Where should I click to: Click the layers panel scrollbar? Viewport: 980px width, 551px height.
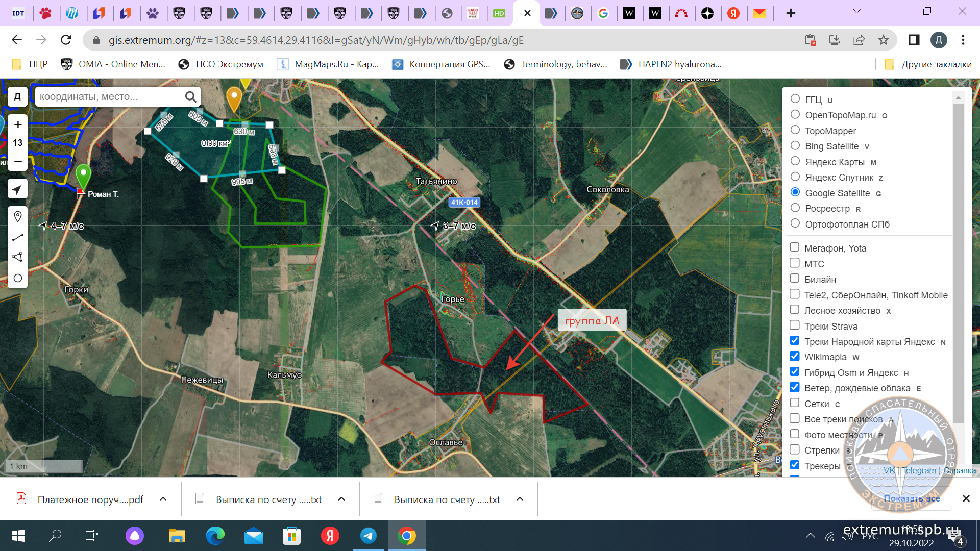click(958, 255)
